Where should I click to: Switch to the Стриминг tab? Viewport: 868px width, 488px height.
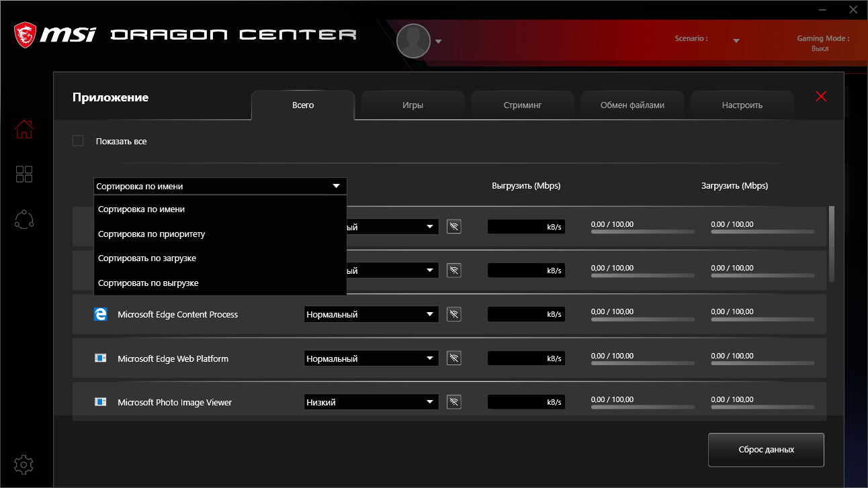pyautogui.click(x=523, y=105)
